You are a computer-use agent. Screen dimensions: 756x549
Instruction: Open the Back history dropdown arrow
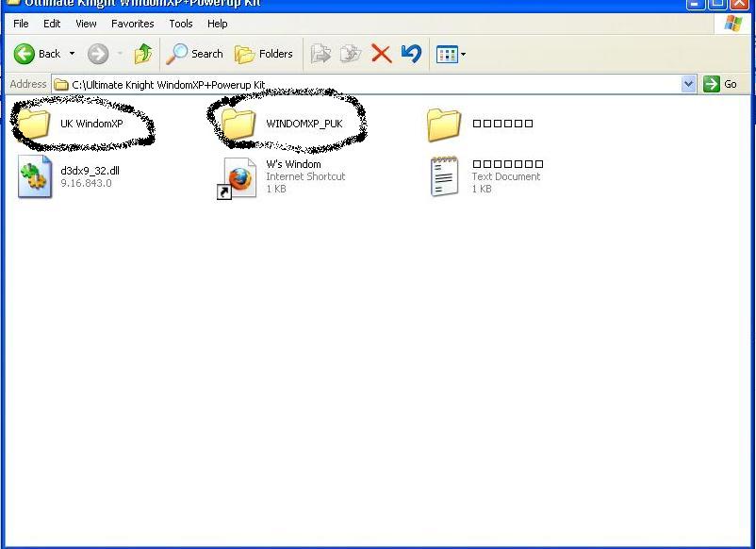coord(72,54)
